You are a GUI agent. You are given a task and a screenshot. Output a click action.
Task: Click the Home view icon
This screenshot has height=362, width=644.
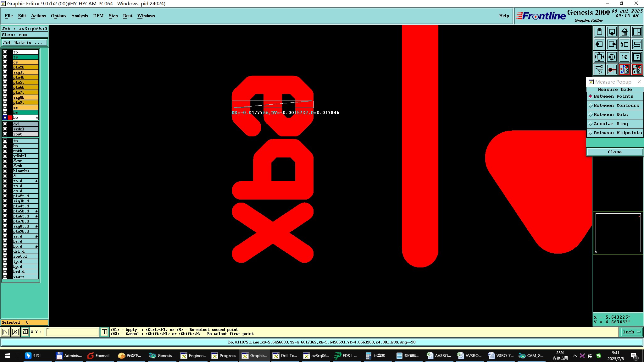[x=624, y=32]
